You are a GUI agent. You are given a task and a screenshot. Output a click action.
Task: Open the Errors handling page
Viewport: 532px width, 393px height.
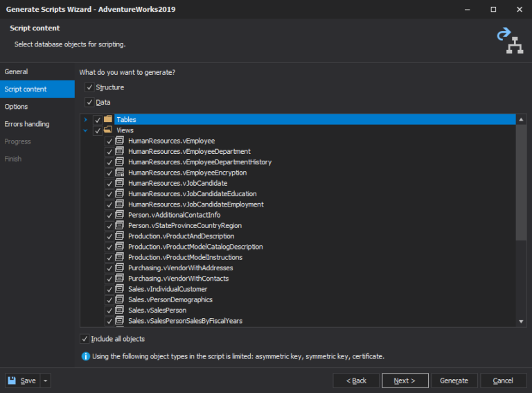coord(26,124)
